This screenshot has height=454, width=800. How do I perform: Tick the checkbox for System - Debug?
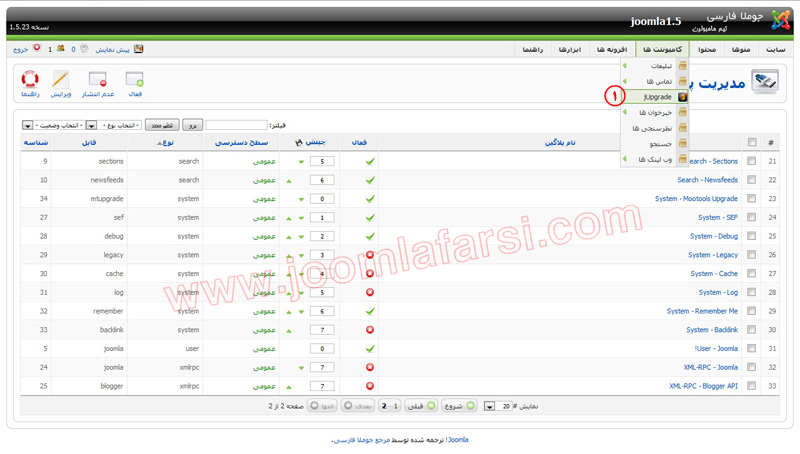[x=751, y=236]
